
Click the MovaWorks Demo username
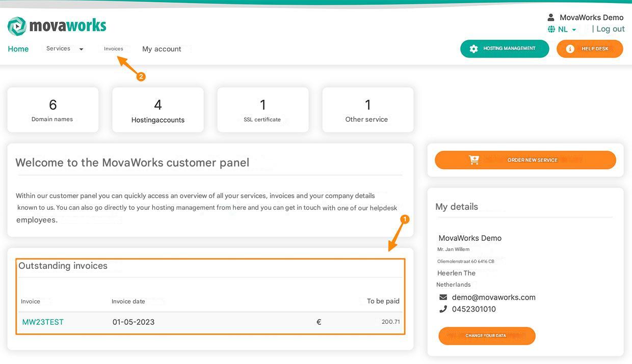592,17
